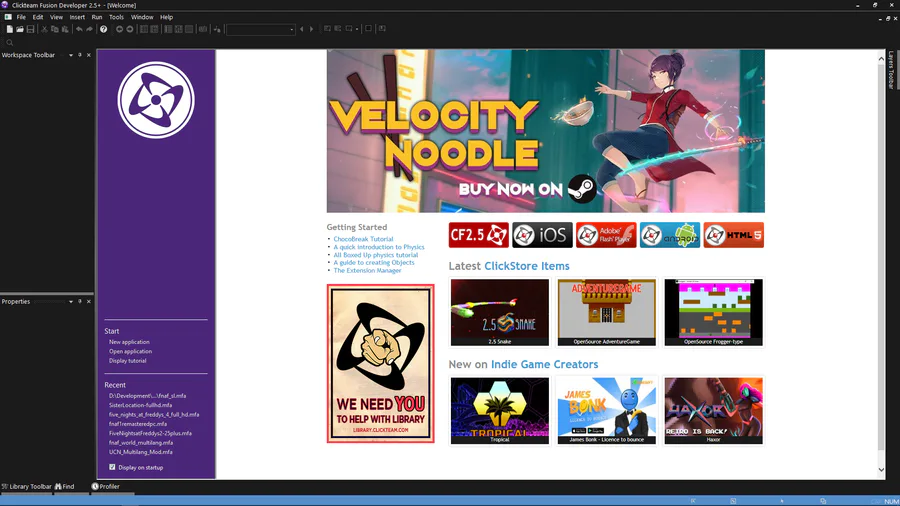Open the Frame Editor toolbar icon

click(x=154, y=29)
